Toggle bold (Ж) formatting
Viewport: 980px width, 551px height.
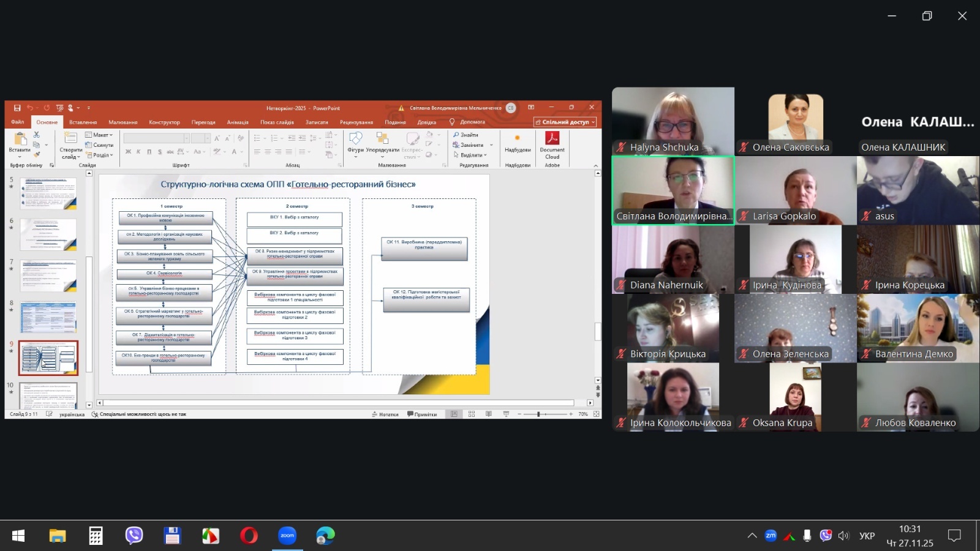128,152
